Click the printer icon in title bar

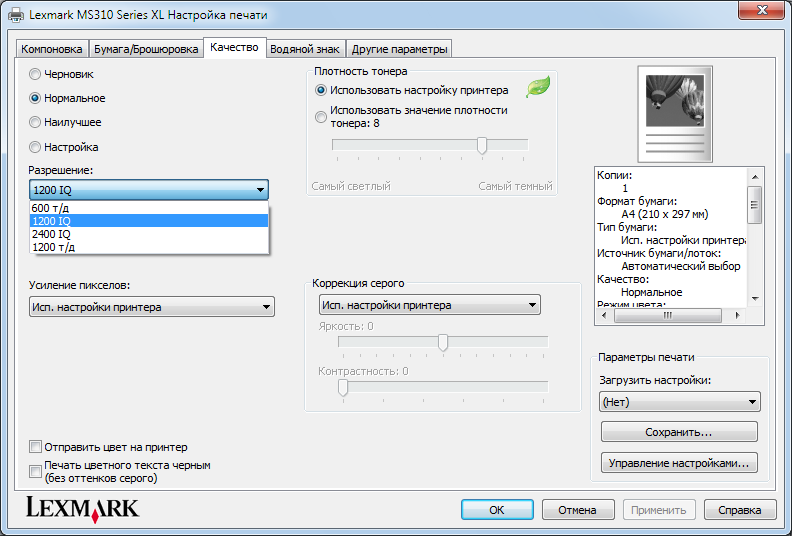tap(16, 14)
